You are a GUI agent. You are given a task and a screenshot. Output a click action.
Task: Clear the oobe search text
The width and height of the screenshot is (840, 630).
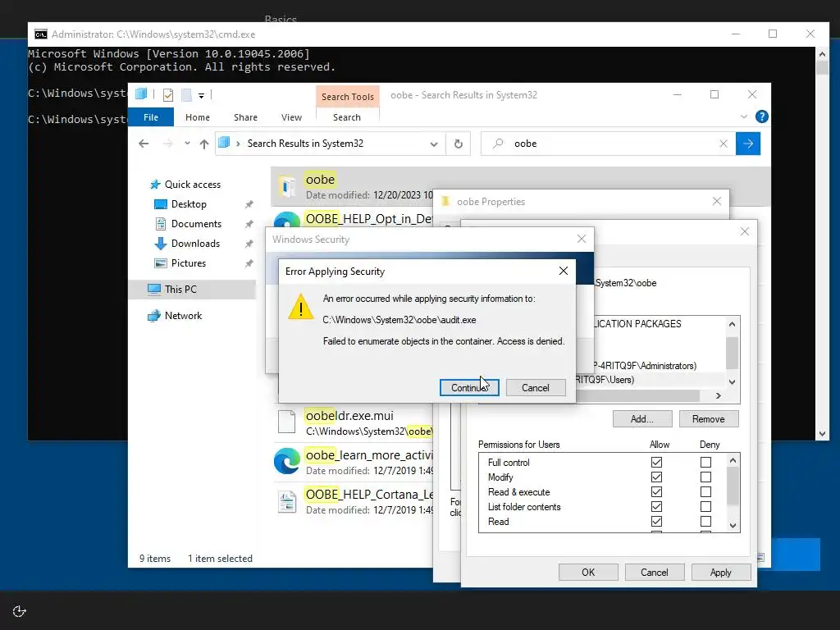click(724, 144)
